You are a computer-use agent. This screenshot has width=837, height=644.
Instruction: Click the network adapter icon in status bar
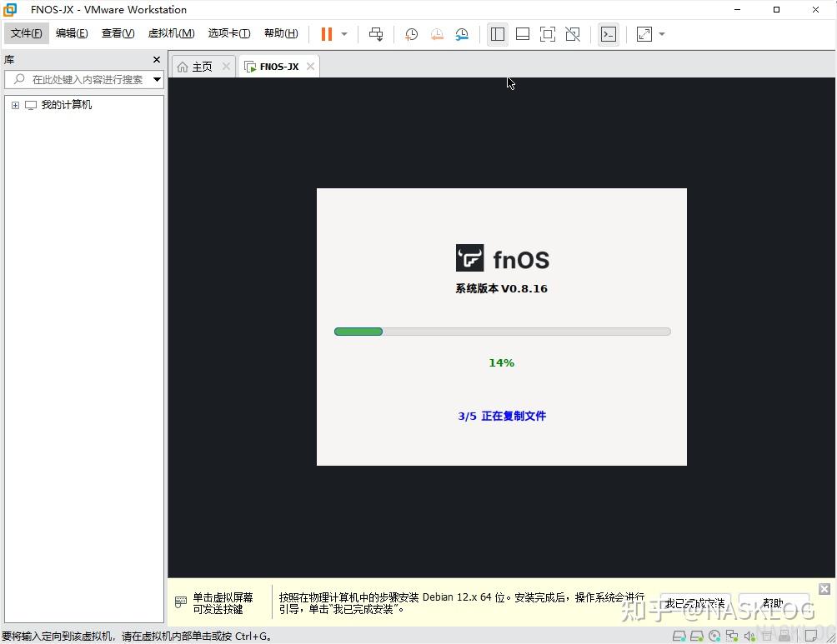click(731, 636)
